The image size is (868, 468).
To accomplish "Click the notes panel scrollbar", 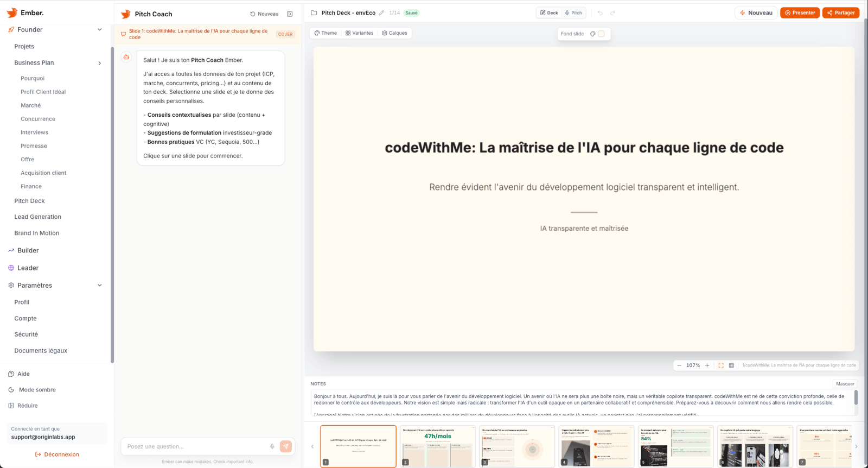I will [x=856, y=398].
